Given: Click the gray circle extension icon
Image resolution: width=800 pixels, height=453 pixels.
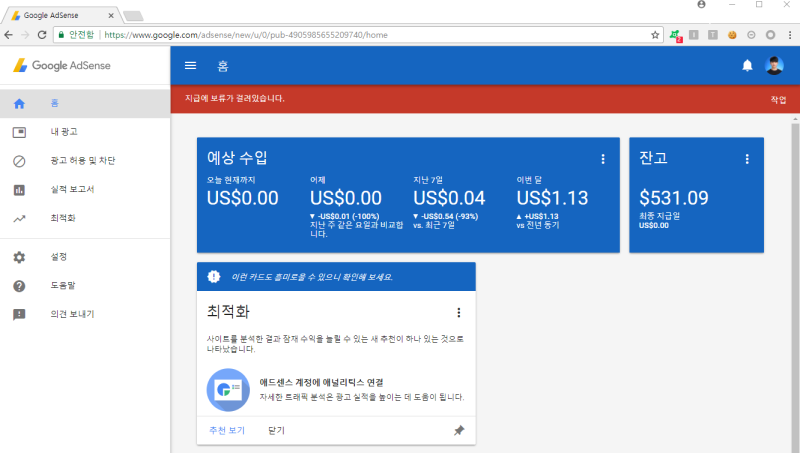Looking at the screenshot, I should (x=770, y=35).
